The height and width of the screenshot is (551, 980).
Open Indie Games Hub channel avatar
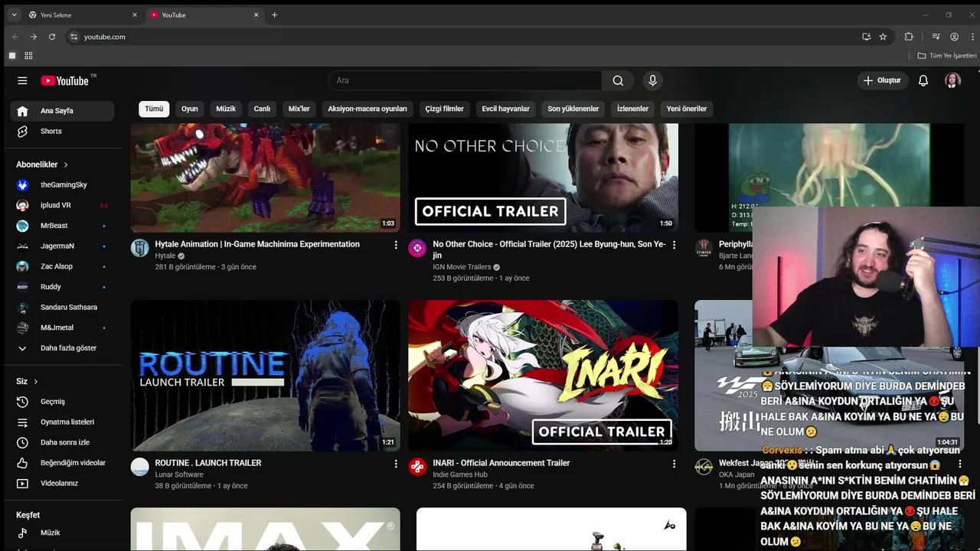coord(417,467)
